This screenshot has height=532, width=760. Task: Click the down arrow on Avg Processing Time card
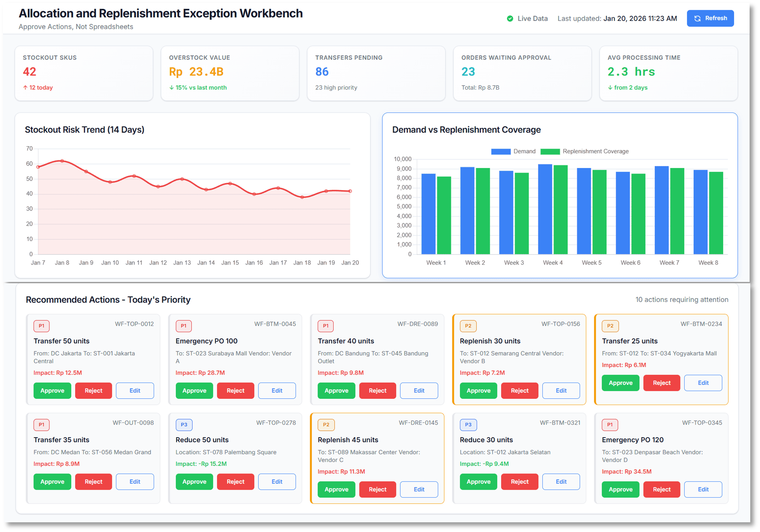[x=610, y=87]
